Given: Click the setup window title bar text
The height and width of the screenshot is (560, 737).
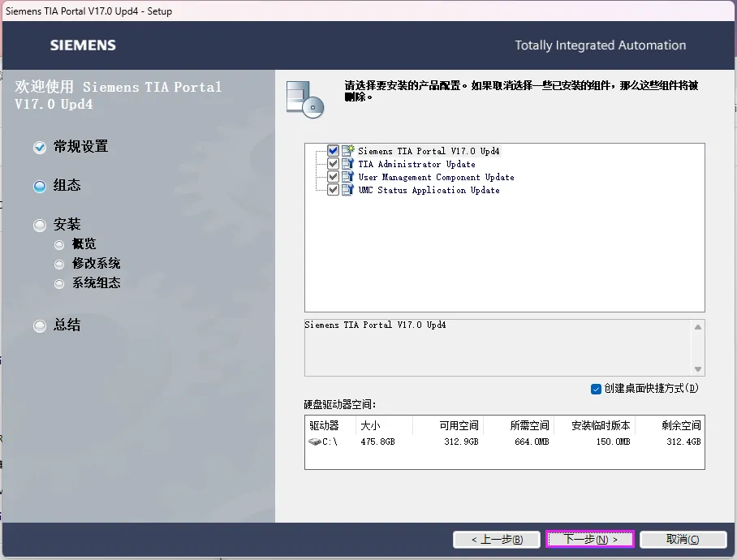Looking at the screenshot, I should [88, 11].
